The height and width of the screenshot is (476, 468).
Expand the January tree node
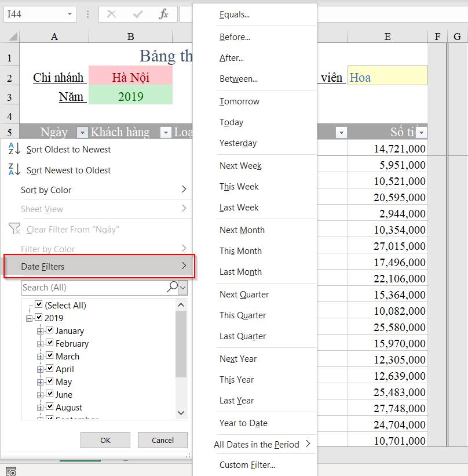(x=40, y=330)
